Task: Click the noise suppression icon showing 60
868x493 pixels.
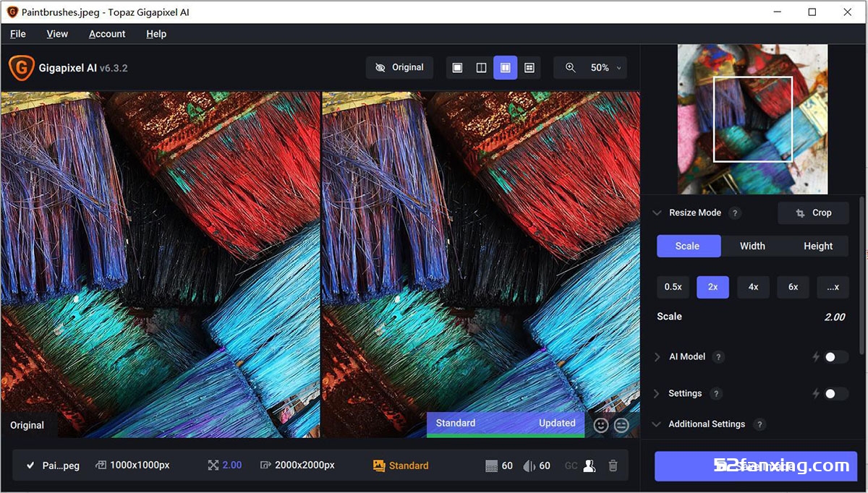Action: point(492,466)
